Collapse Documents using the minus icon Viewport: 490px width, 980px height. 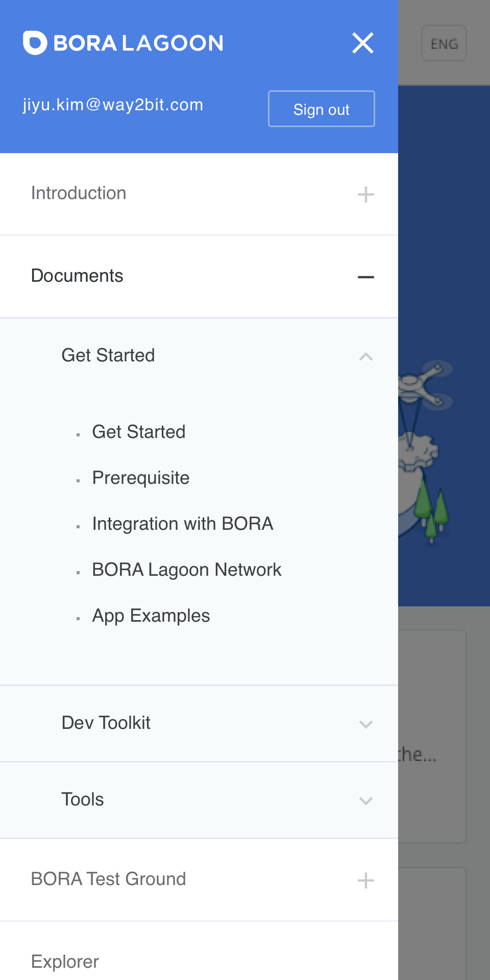(365, 277)
